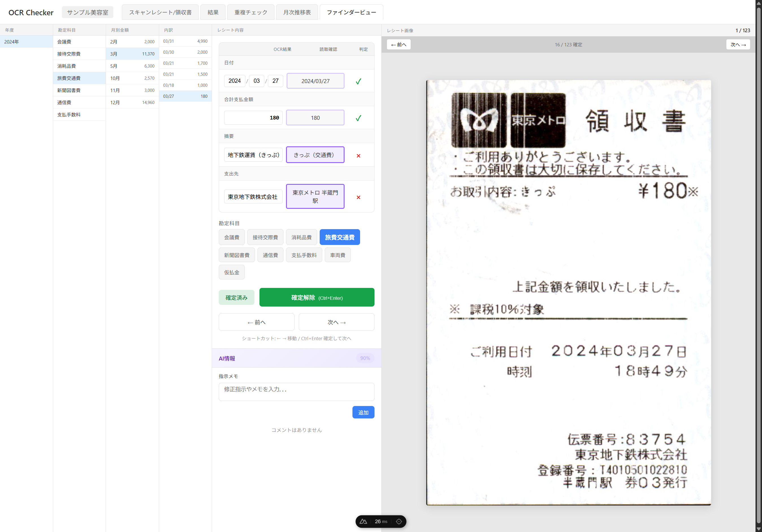
Task: Select the 消耗品費 account chip
Action: pos(301,237)
